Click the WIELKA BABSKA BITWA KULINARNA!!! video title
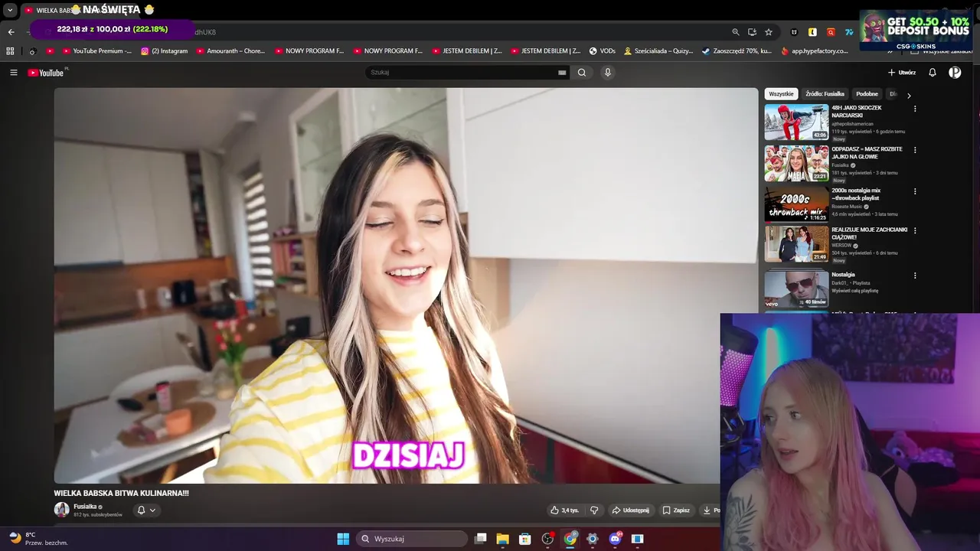 tap(121, 494)
